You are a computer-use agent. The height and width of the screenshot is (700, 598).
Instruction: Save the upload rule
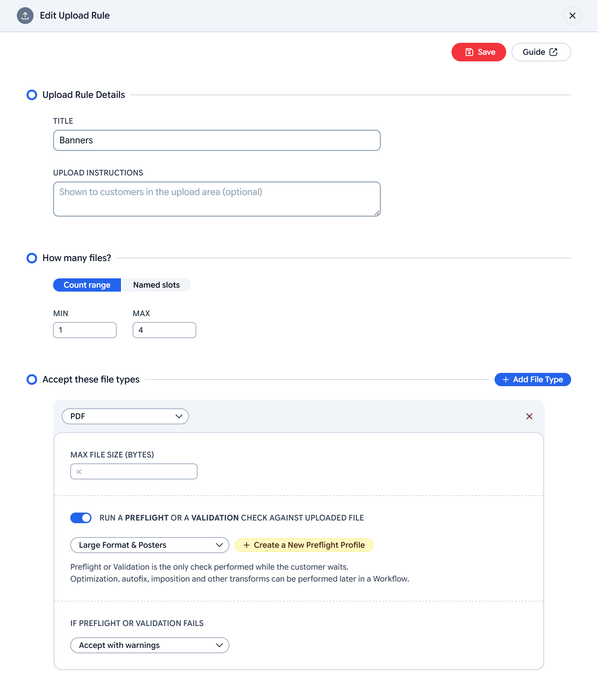click(x=479, y=52)
